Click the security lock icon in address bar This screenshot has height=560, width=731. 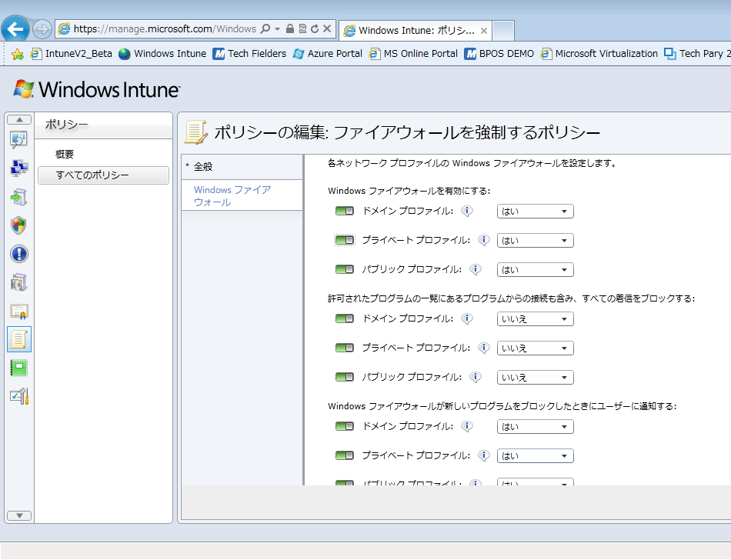(x=290, y=29)
